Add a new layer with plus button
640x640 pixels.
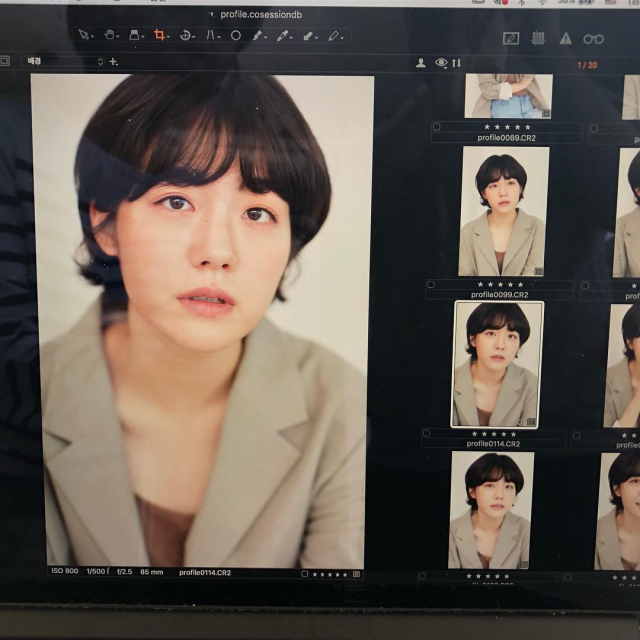[113, 62]
